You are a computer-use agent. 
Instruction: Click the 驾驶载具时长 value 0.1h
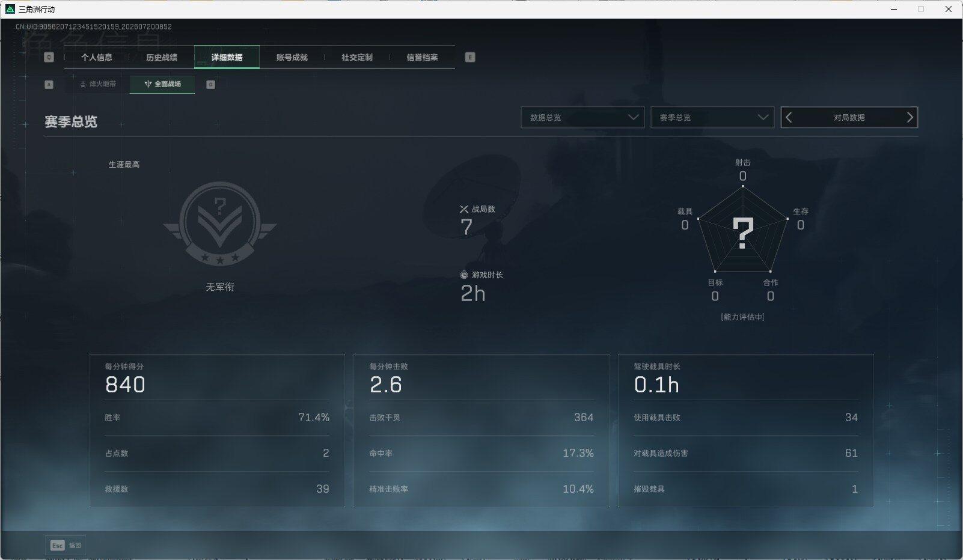656,385
